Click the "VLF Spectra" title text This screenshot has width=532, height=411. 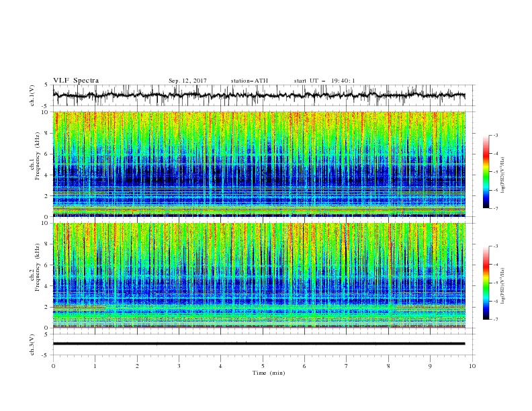[x=76, y=81]
